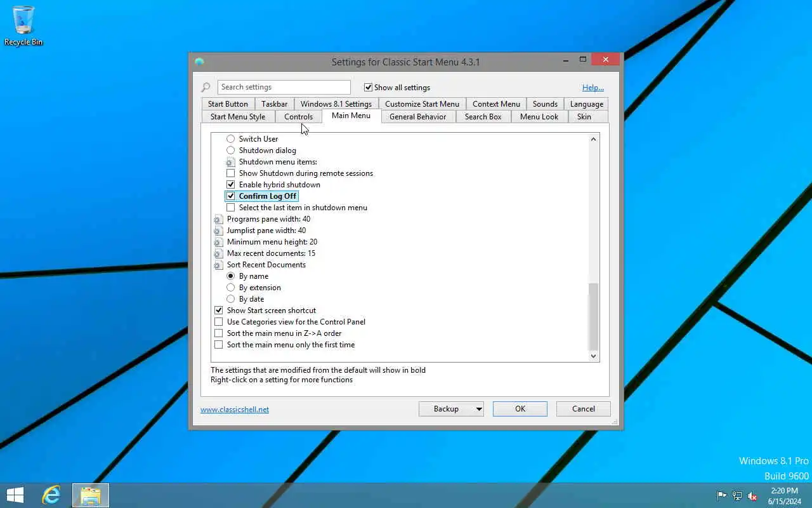Switch to the Start Button tab

pos(228,104)
